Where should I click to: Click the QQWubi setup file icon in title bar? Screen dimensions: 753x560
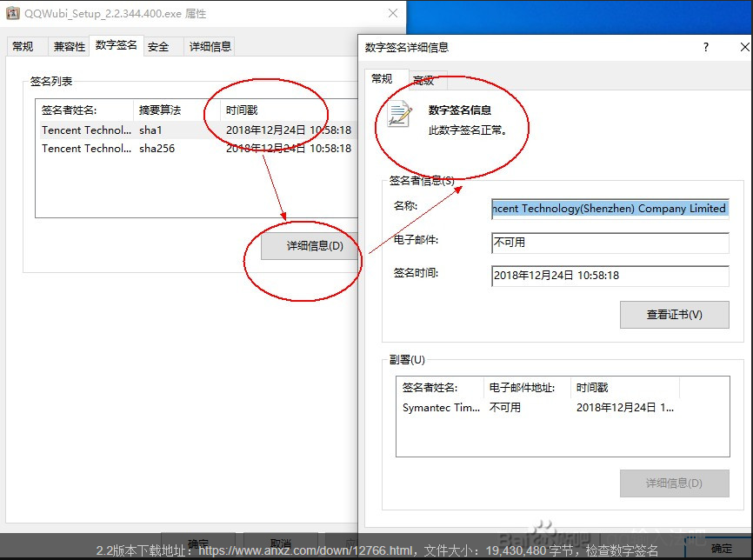[x=12, y=13]
